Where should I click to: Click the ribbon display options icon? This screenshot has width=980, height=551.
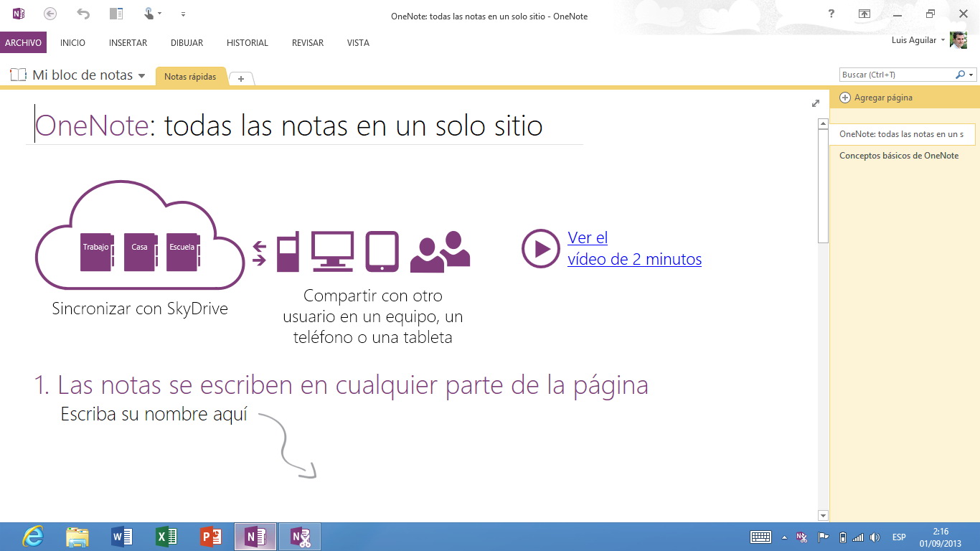(x=864, y=14)
